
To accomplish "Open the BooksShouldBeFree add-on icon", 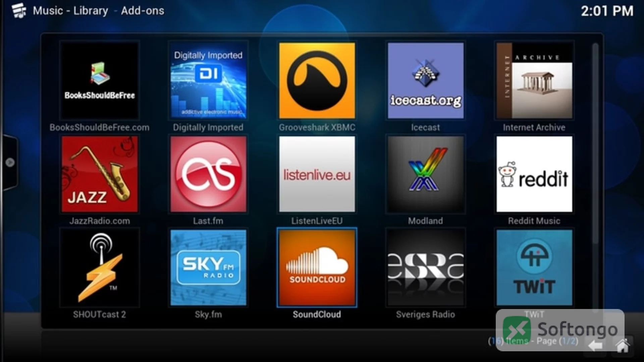I will [100, 81].
